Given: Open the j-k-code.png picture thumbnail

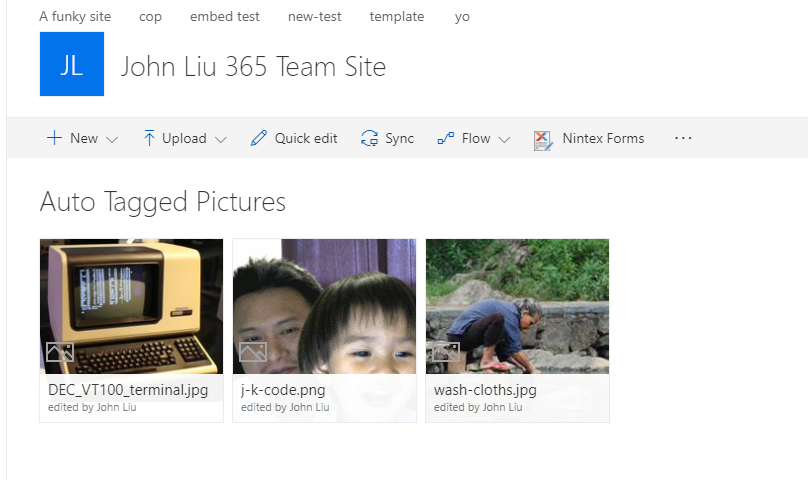Looking at the screenshot, I should 324,305.
